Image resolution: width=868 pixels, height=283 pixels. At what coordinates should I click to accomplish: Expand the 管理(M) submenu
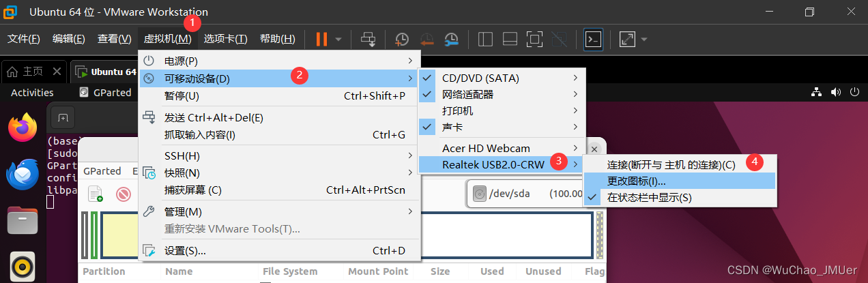tap(279, 212)
